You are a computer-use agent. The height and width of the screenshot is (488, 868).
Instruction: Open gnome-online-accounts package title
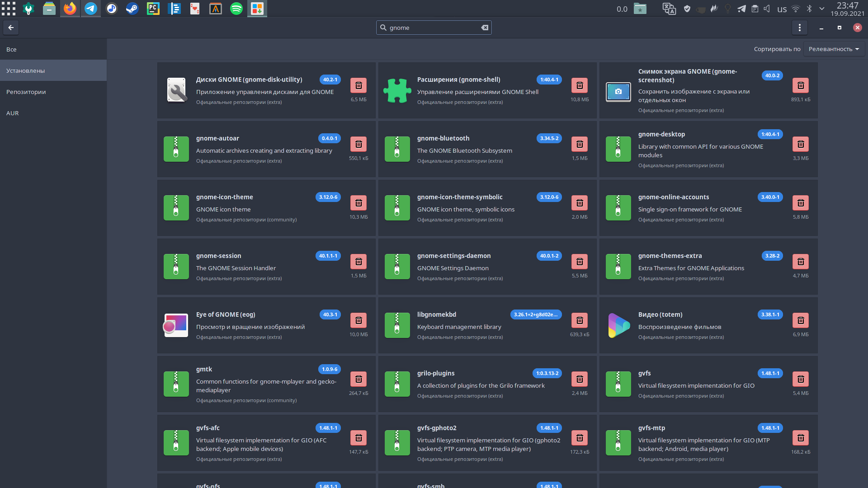point(674,197)
